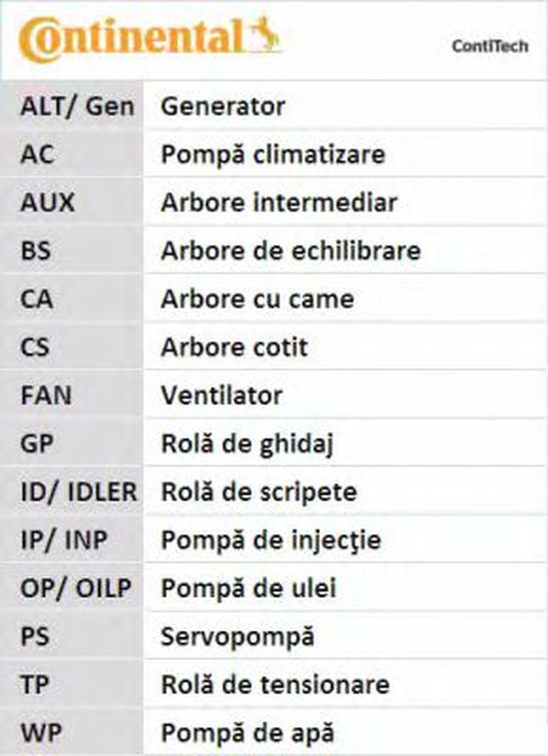Select the AC abbreviation cell
This screenshot has height=756, width=548.
click(37, 155)
